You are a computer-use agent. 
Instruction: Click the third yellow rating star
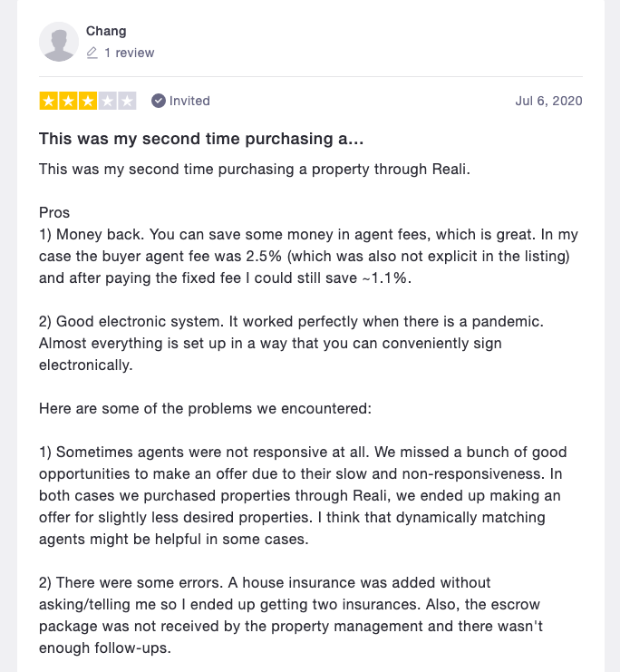point(88,101)
